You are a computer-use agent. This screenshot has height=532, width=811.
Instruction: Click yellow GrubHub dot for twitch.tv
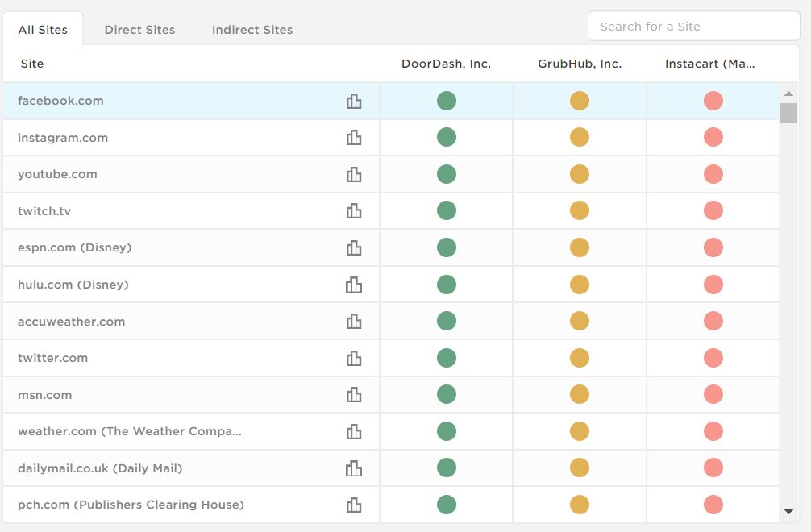pyautogui.click(x=580, y=211)
